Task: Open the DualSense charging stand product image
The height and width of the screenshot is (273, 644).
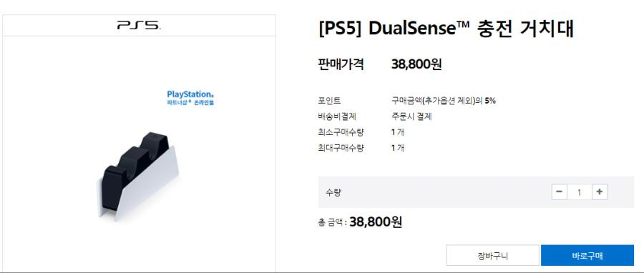Action: [x=138, y=177]
